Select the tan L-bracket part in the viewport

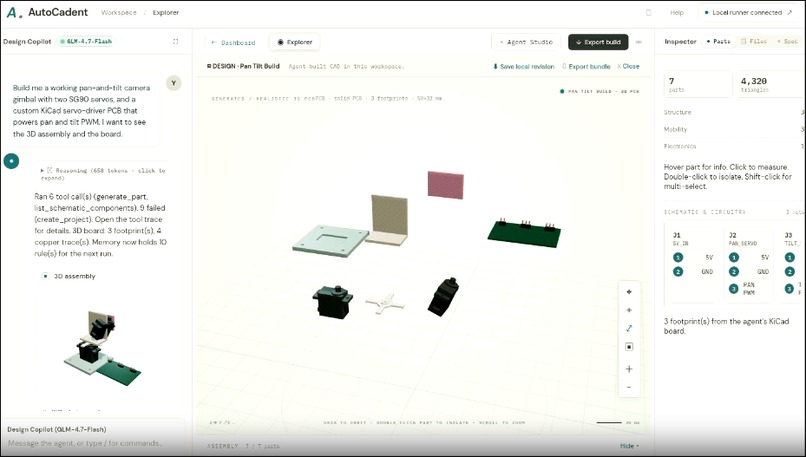389,220
